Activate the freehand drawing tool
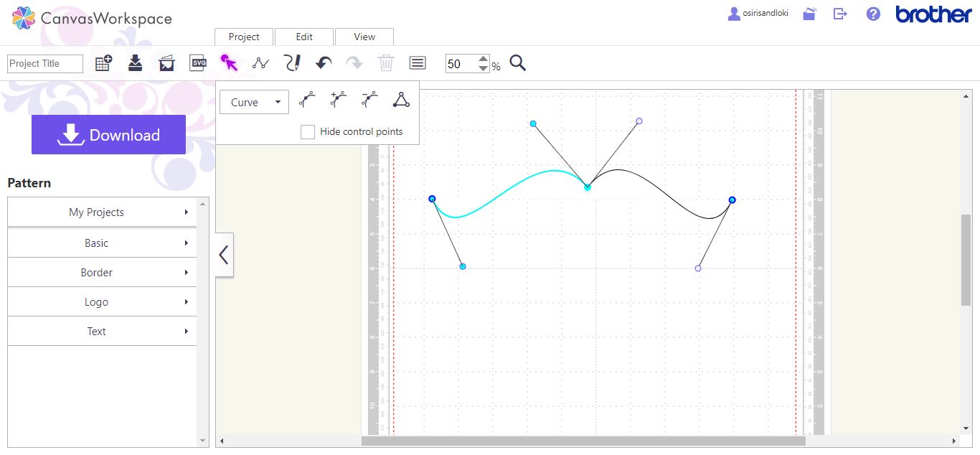 [x=292, y=62]
